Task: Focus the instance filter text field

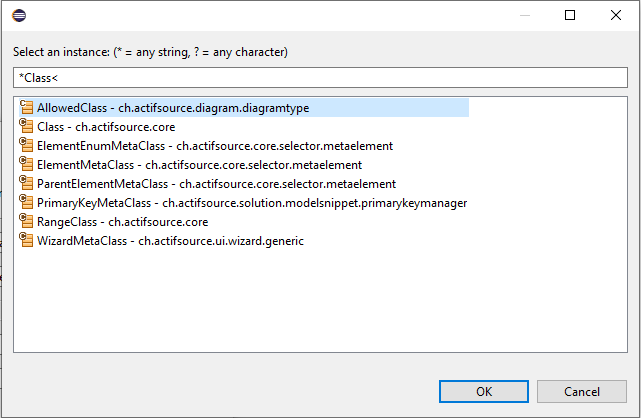Action: point(320,77)
